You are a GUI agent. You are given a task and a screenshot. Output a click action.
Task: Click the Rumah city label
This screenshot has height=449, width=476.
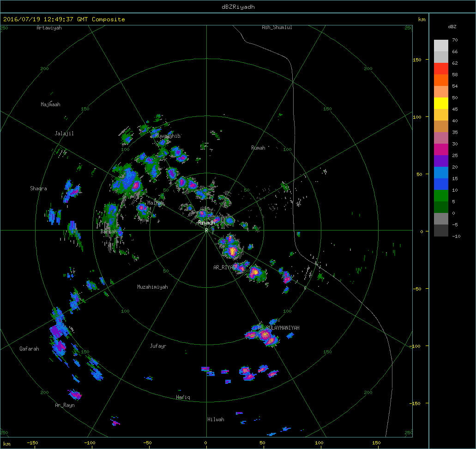[x=258, y=148]
